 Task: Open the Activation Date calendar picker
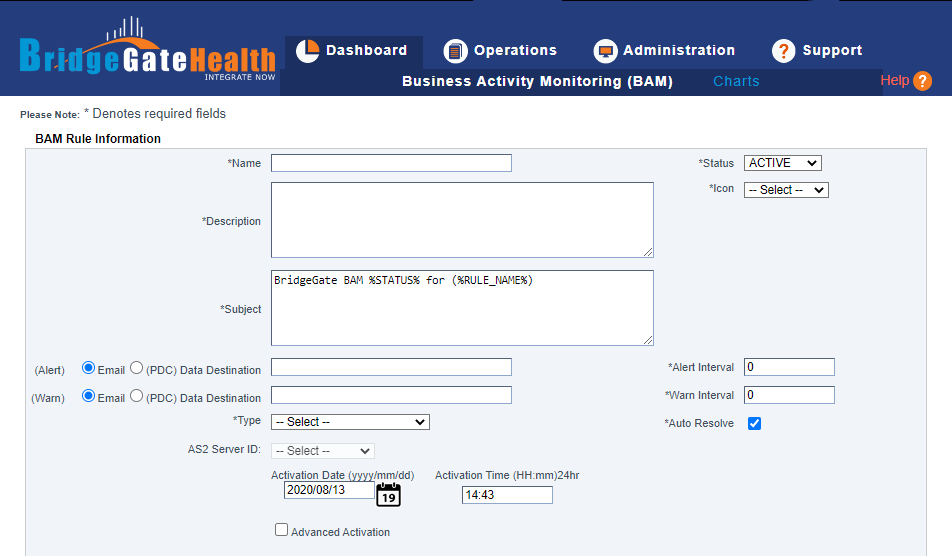[x=388, y=493]
